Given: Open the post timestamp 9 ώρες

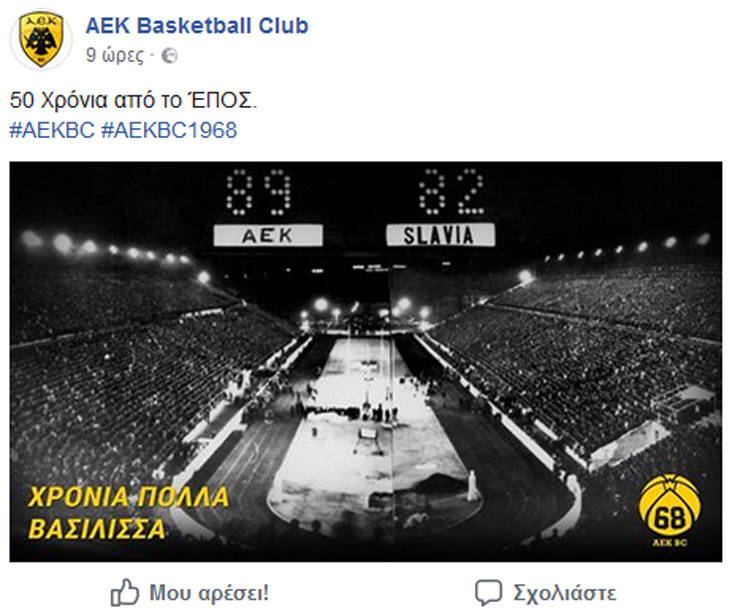Looking at the screenshot, I should 115,55.
